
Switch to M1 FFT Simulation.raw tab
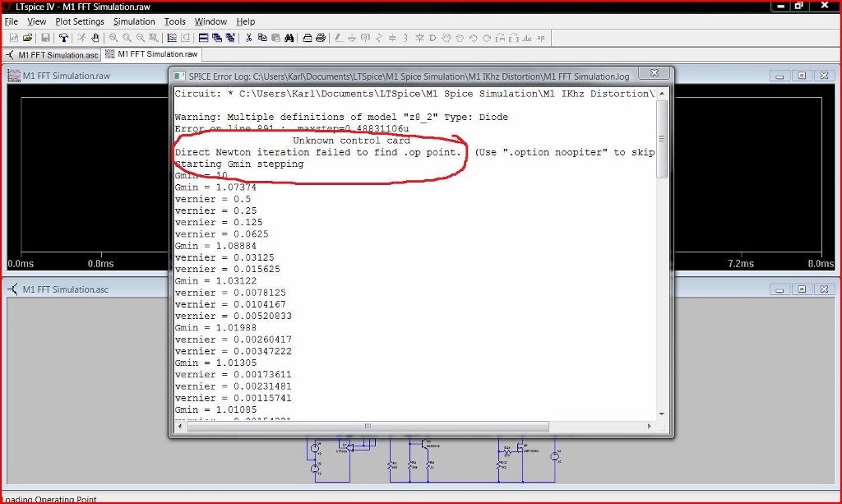[x=152, y=53]
